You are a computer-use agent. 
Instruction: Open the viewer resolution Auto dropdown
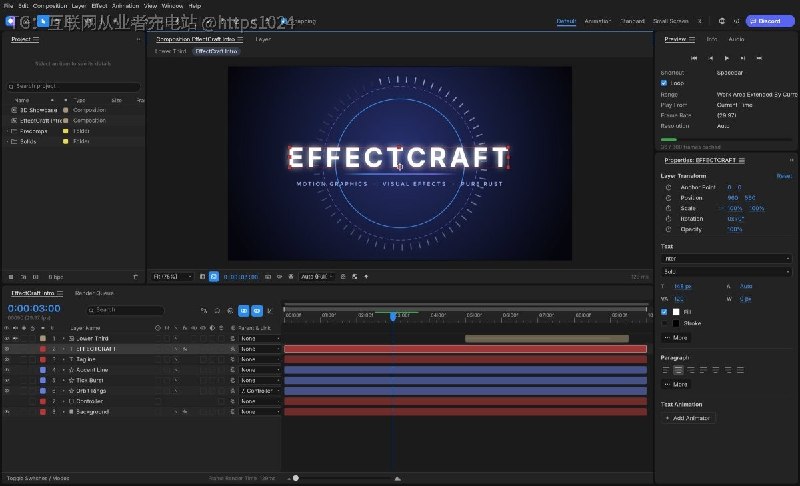[317, 276]
